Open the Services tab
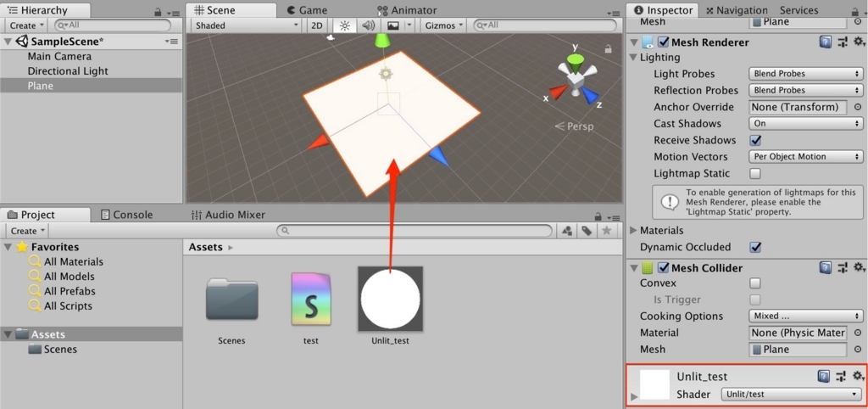The width and height of the screenshot is (868, 409). [x=798, y=10]
